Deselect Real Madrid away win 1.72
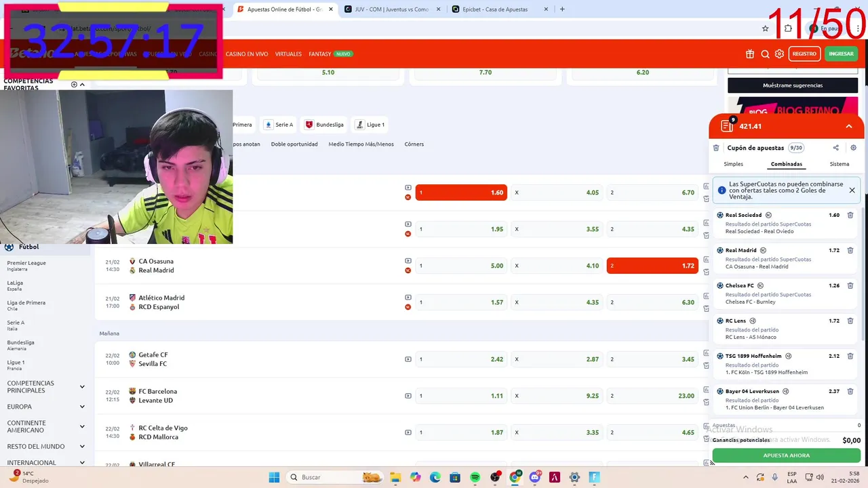Viewport: 868px width, 488px height. 652,266
